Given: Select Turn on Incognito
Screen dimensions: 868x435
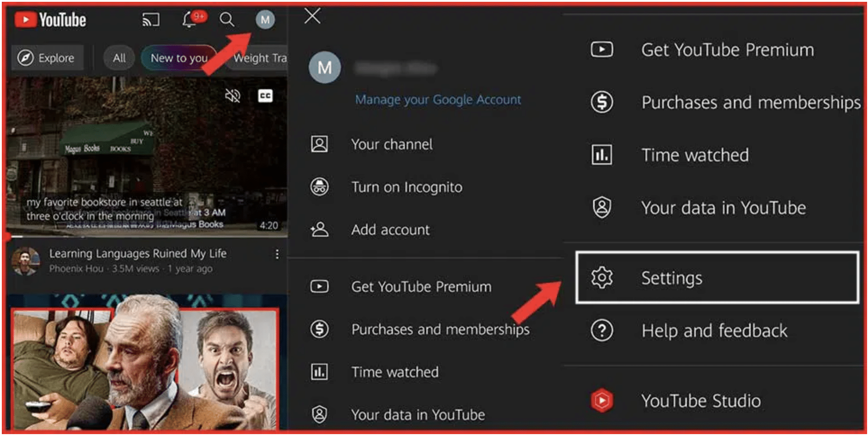Looking at the screenshot, I should click(407, 187).
